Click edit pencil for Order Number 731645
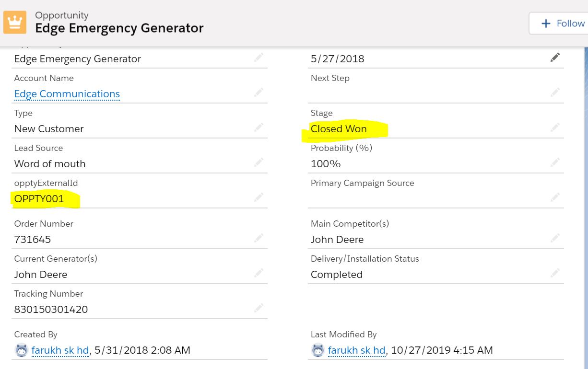The height and width of the screenshot is (369, 588). tap(259, 238)
